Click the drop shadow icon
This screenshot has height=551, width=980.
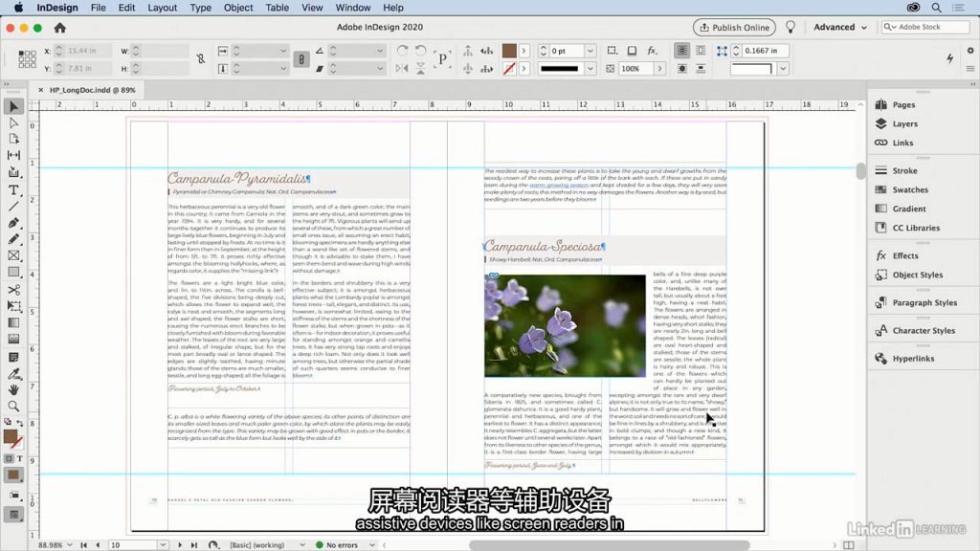632,51
